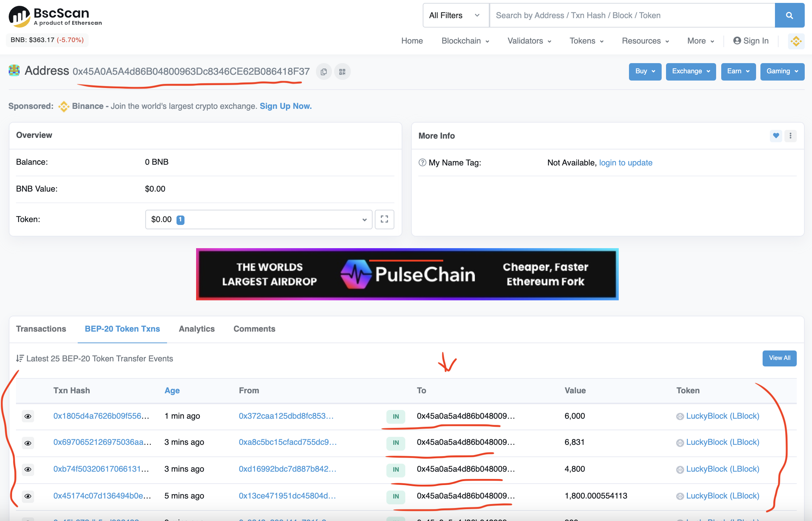
Task: Toggle eye preview for txn 0x1805d4a7626b09f556
Action: coord(28,416)
